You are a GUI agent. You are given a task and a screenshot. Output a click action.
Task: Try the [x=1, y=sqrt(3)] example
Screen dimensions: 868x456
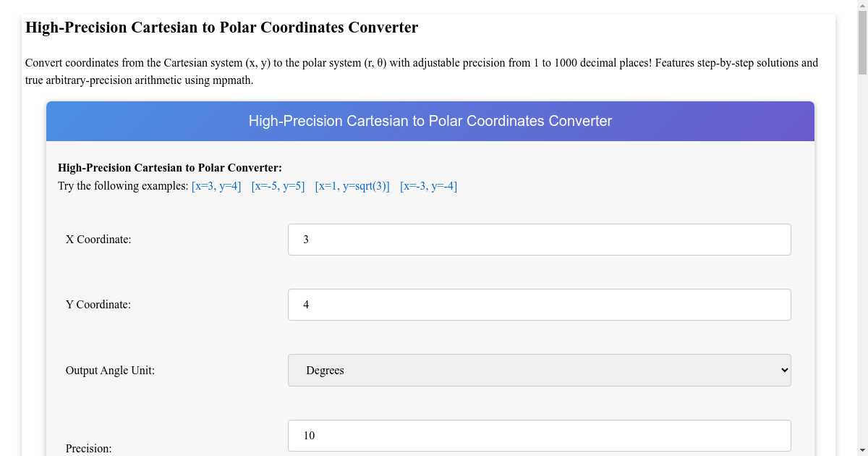[x=352, y=186]
